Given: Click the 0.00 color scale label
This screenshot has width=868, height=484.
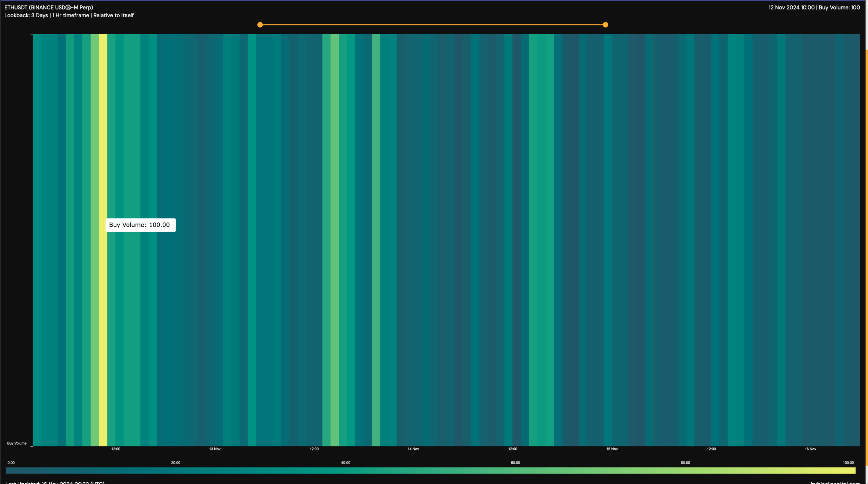Looking at the screenshot, I should coord(11,463).
